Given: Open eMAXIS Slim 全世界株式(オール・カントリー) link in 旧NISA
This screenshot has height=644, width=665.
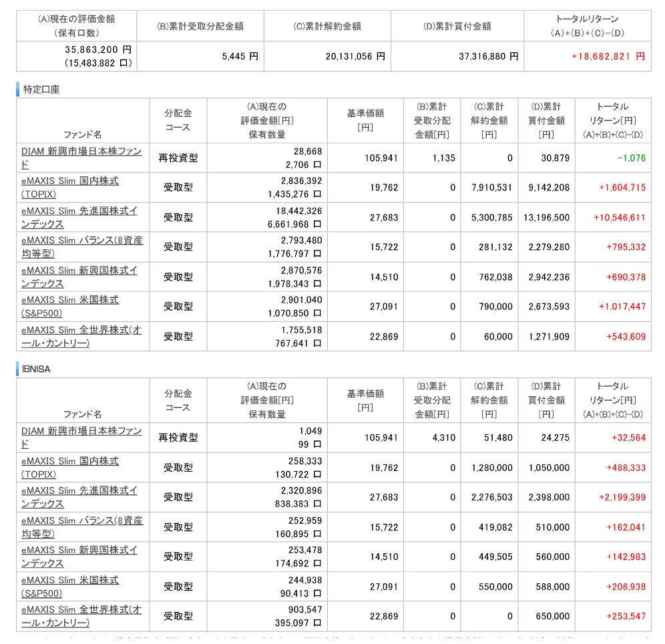Looking at the screenshot, I should point(81,616).
